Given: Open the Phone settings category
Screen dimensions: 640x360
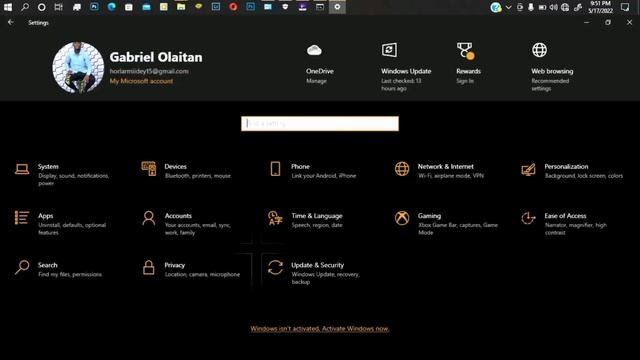Looking at the screenshot, I should click(x=312, y=171).
